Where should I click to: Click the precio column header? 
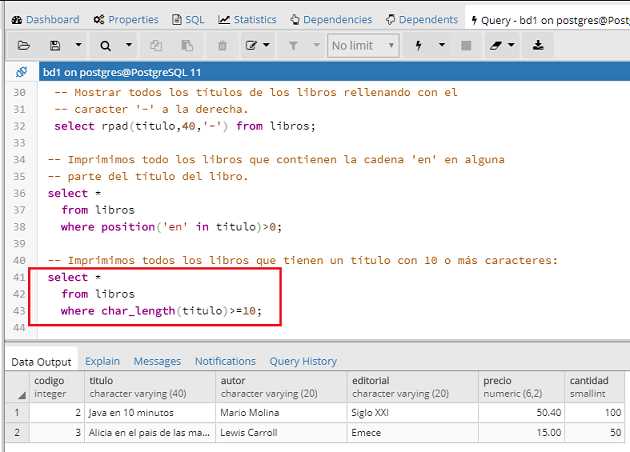click(522, 387)
